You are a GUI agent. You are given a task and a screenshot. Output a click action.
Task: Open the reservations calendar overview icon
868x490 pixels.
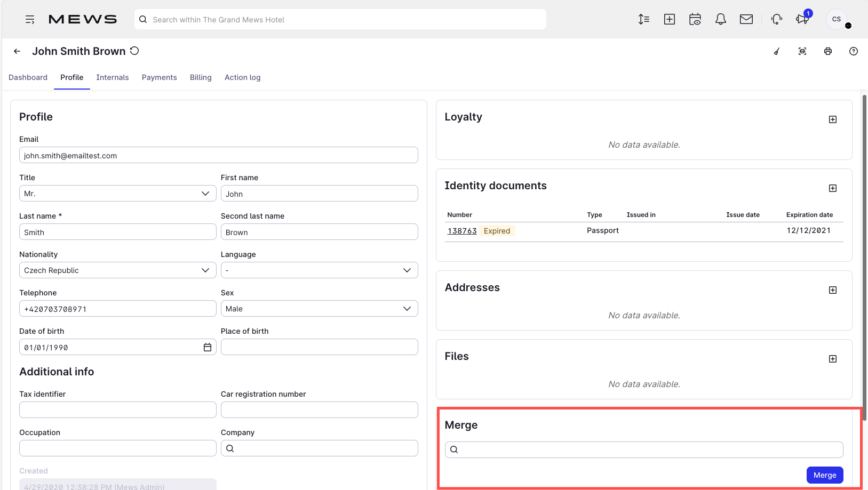click(x=695, y=19)
